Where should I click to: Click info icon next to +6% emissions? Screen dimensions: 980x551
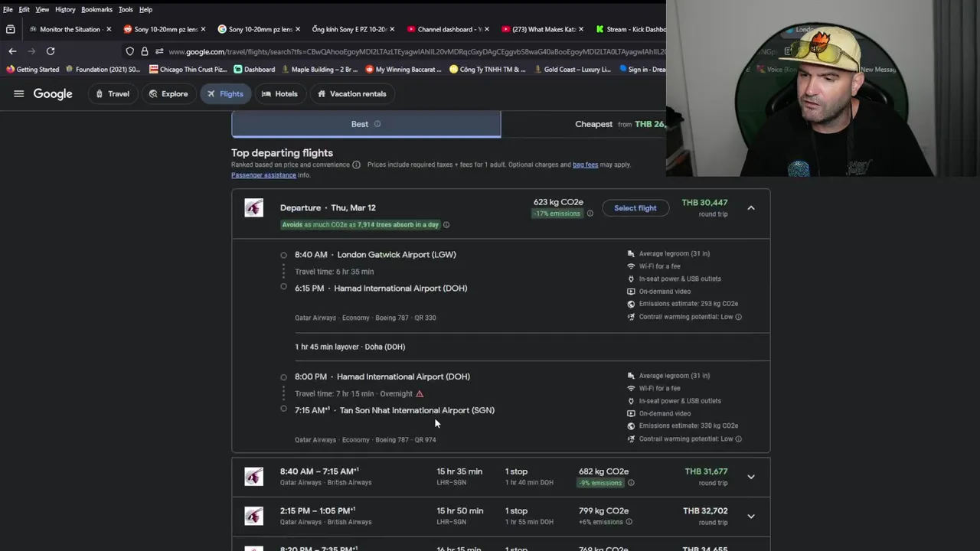[x=629, y=522]
